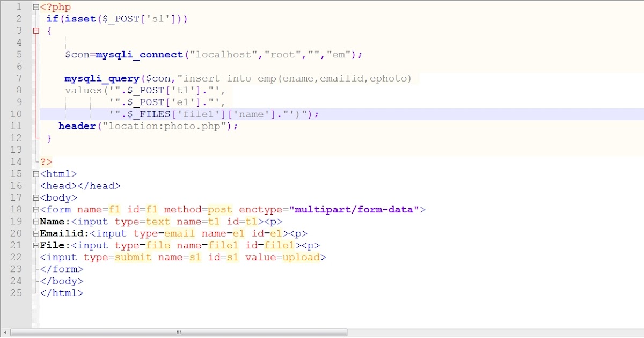Click the left scrollbar arrow
The height and width of the screenshot is (338, 644).
pos(4,333)
